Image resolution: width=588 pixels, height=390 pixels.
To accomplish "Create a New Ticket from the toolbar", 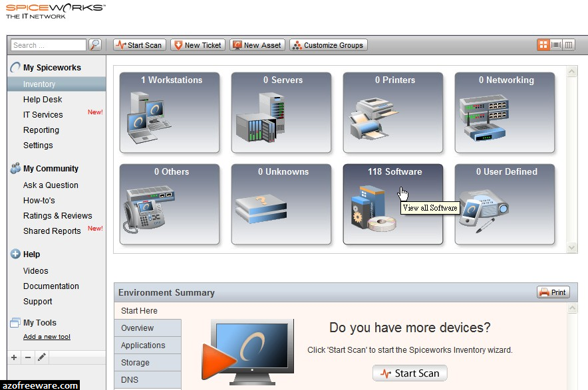I will tap(198, 45).
